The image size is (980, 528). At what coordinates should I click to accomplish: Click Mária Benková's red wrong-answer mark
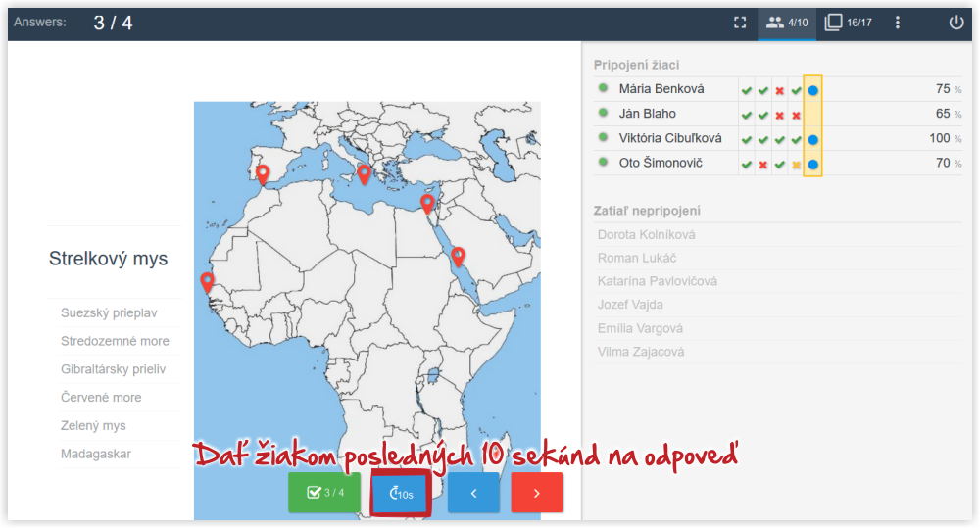pyautogui.click(x=779, y=90)
